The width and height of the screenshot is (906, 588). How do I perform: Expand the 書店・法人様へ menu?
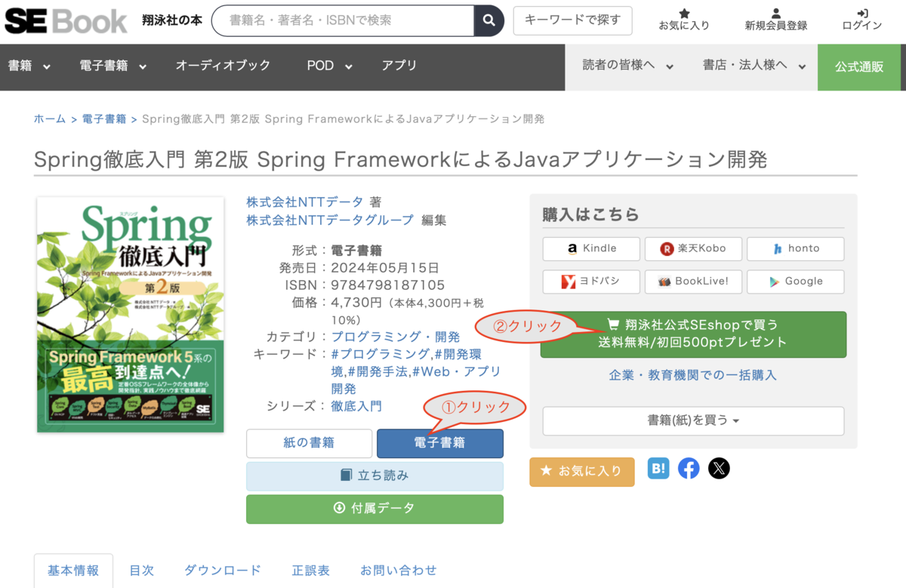click(754, 66)
